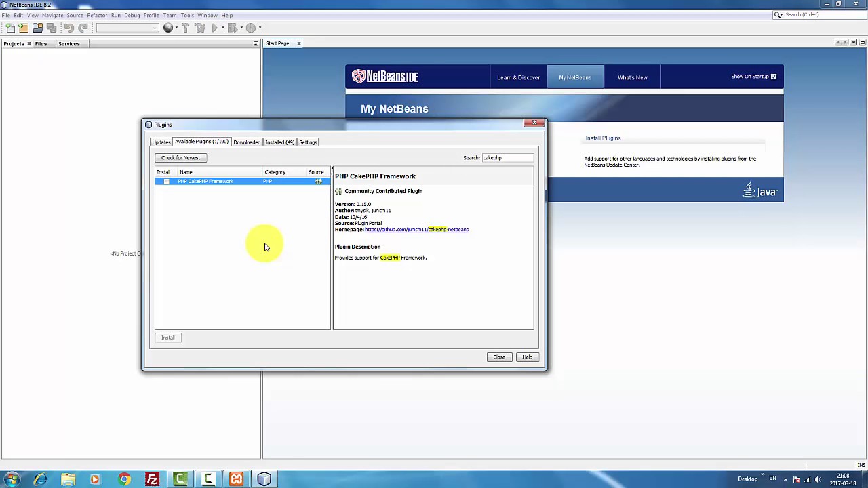The image size is (868, 488).
Task: Click the Install Plugins link on Start Page
Action: (603, 138)
